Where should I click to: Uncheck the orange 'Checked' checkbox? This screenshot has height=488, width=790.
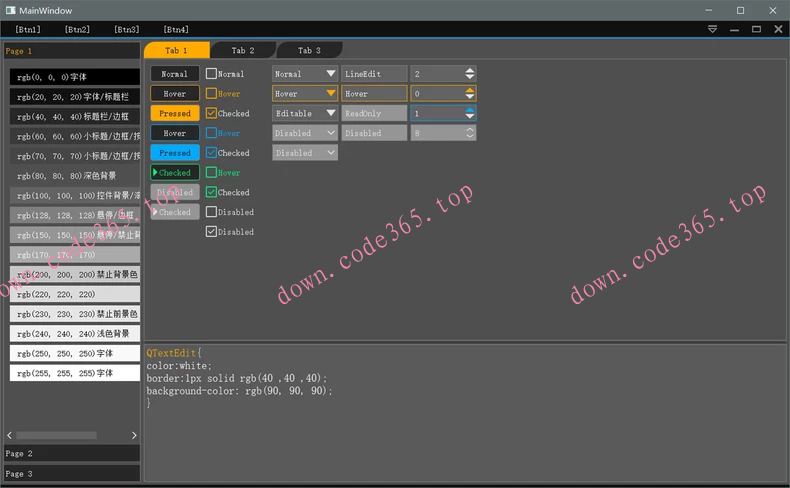(x=211, y=114)
